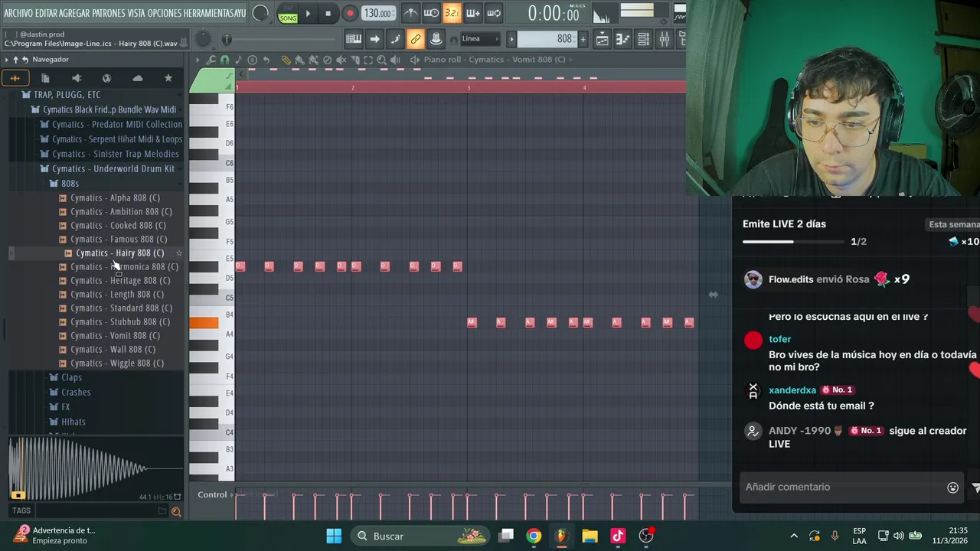Select the browser starred favorites tab

(x=168, y=78)
